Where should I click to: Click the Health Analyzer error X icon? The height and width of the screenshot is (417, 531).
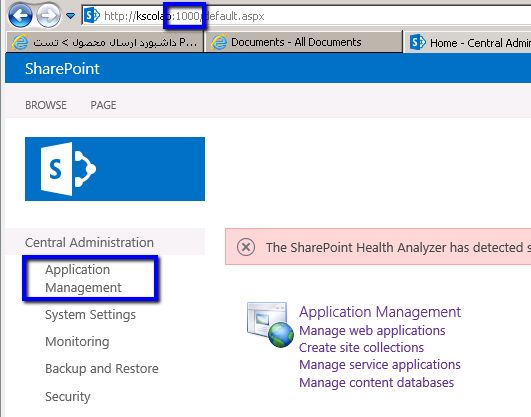[246, 247]
